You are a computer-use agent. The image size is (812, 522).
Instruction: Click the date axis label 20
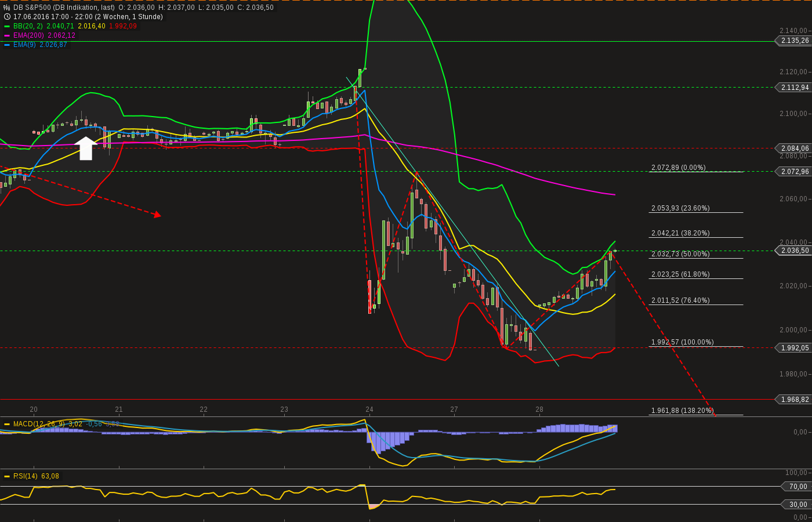pyautogui.click(x=34, y=409)
